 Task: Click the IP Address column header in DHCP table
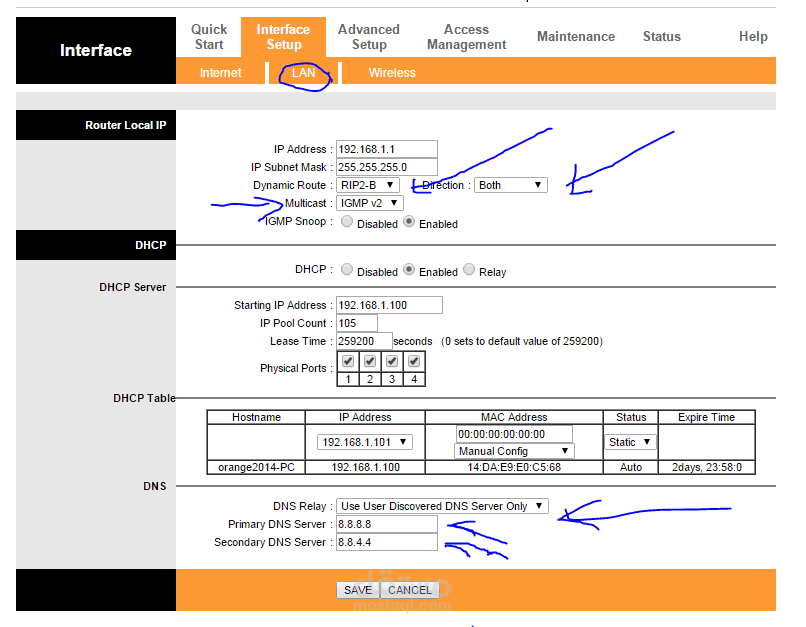pyautogui.click(x=365, y=417)
